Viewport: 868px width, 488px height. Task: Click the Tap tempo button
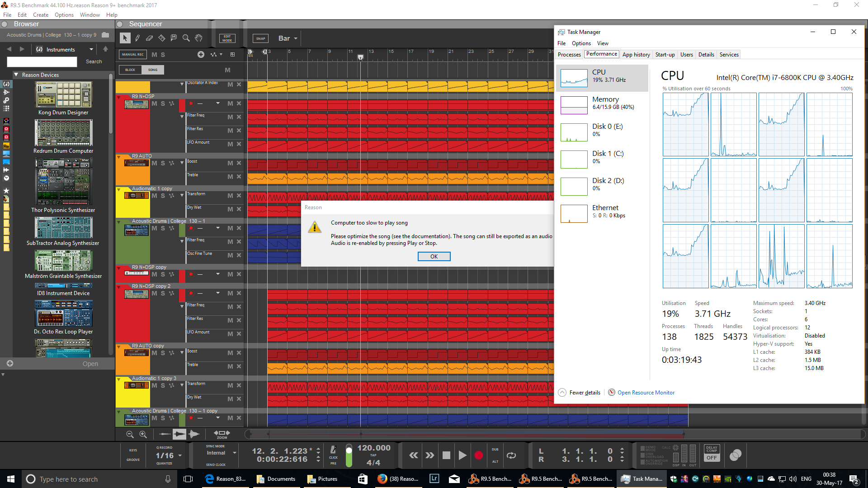(x=373, y=455)
